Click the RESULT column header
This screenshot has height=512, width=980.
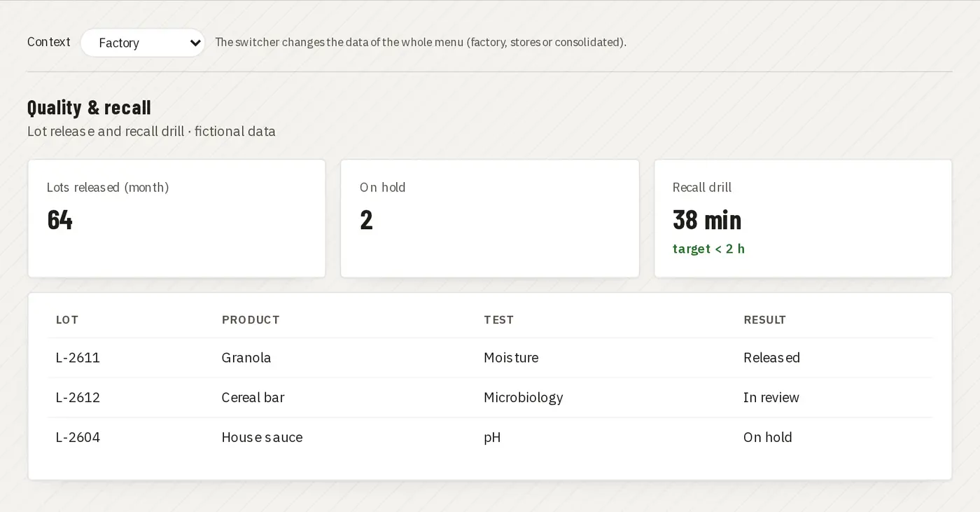pos(764,319)
